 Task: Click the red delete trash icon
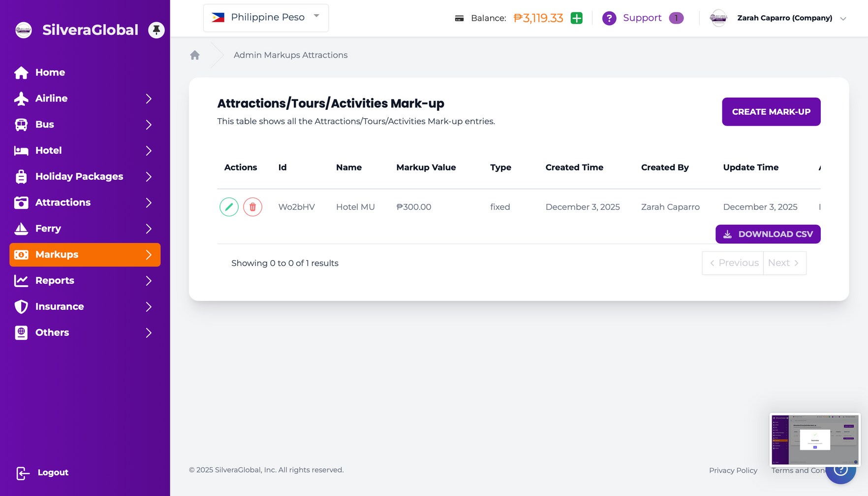tap(252, 207)
